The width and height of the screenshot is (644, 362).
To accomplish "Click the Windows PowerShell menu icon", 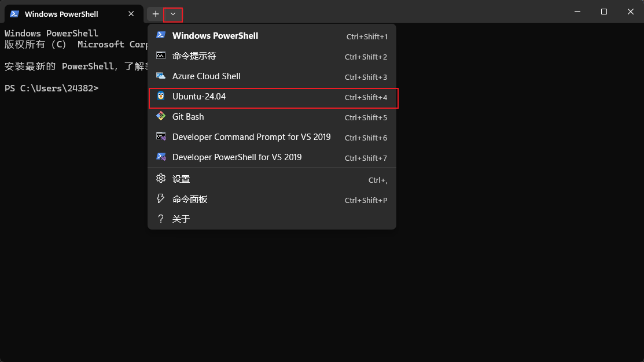I will [x=161, y=35].
